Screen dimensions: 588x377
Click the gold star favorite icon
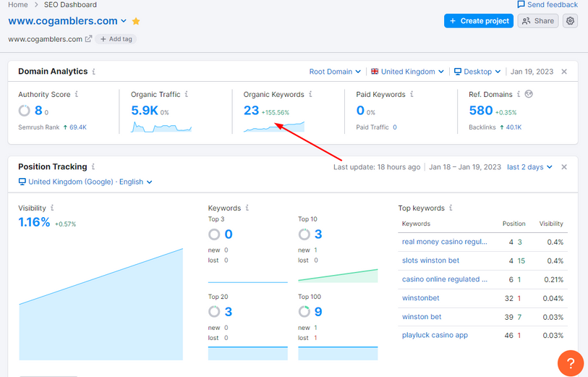(136, 22)
